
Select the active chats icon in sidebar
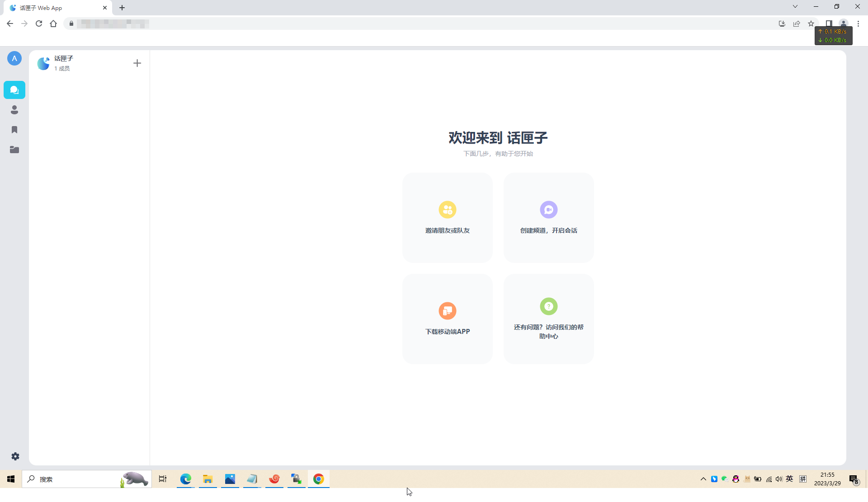(x=14, y=89)
